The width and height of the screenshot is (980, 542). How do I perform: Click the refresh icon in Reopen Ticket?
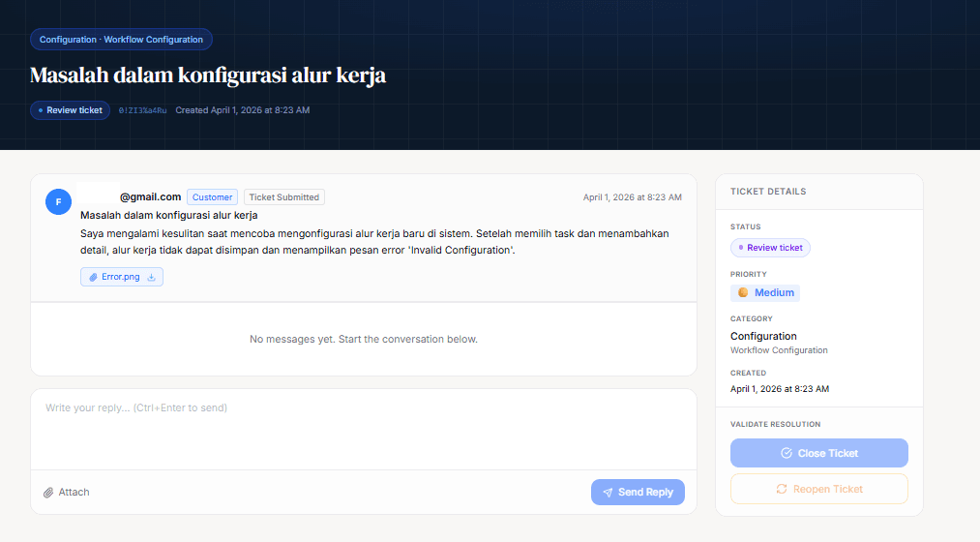[x=782, y=489]
